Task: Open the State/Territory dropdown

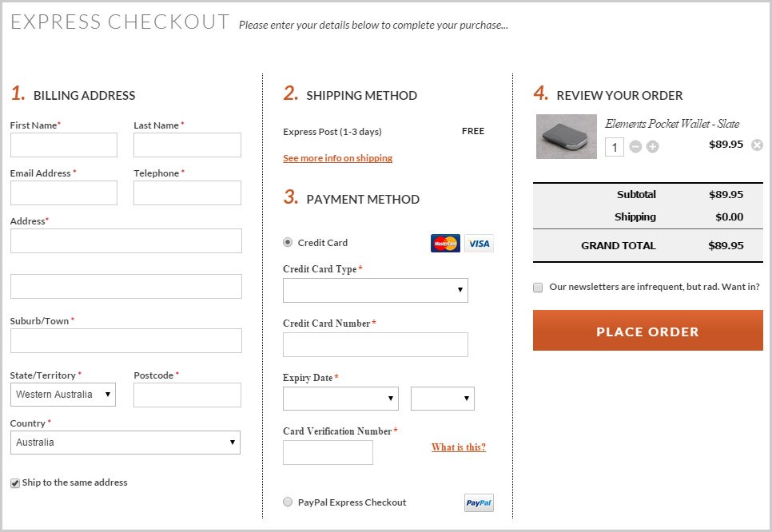Action: pos(63,395)
